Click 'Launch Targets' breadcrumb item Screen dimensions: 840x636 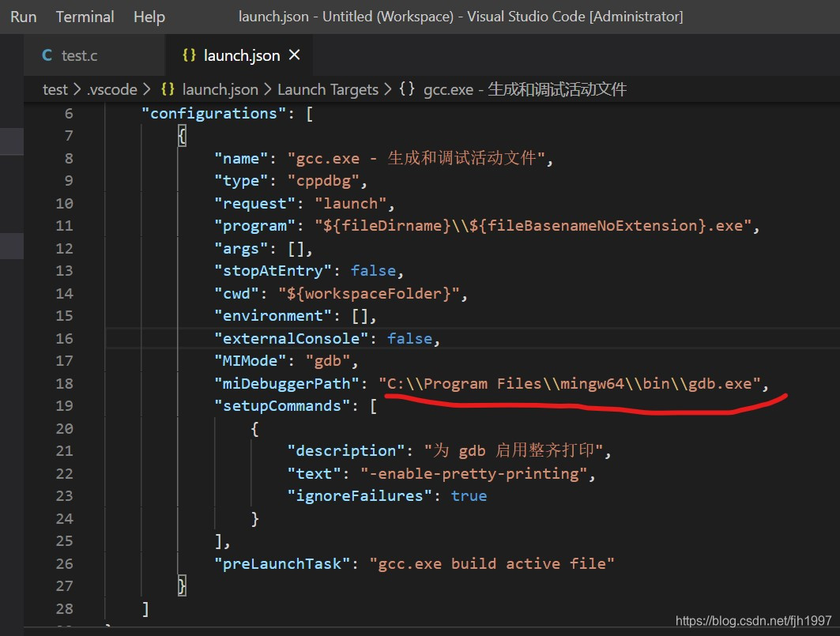(x=328, y=89)
